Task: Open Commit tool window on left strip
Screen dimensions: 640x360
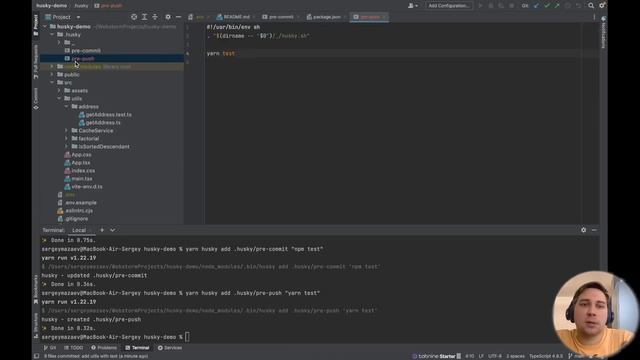Action: (36, 98)
